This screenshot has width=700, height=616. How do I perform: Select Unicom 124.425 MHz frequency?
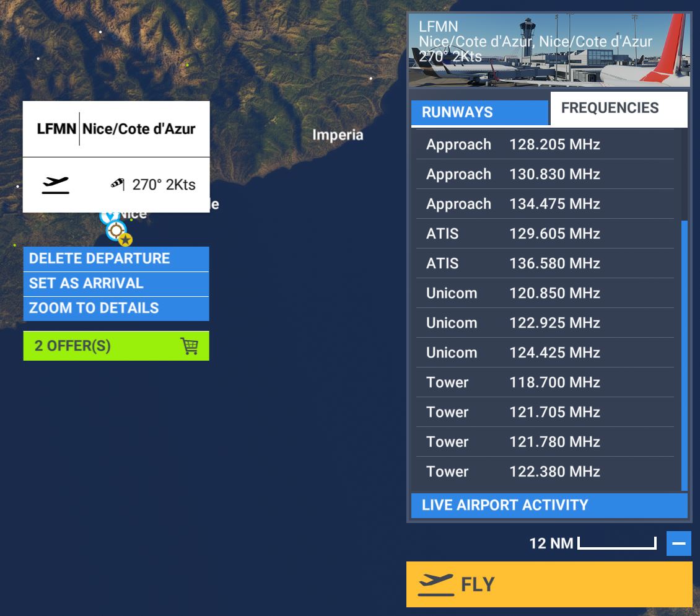point(545,353)
